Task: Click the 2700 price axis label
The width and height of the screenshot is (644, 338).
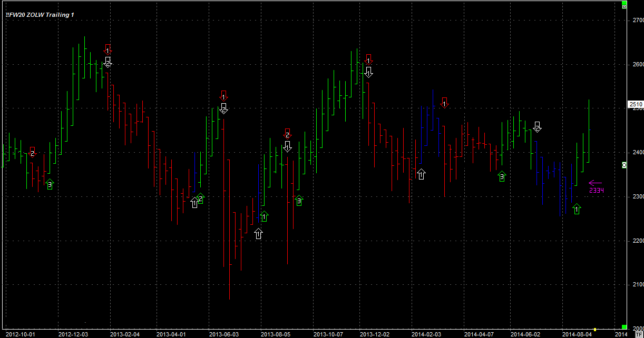Action: (636, 20)
